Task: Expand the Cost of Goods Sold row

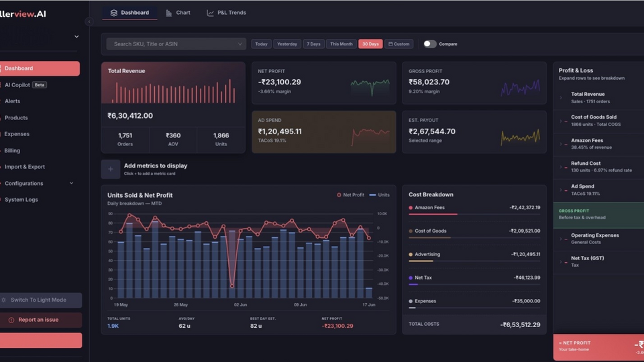Action: coord(561,121)
